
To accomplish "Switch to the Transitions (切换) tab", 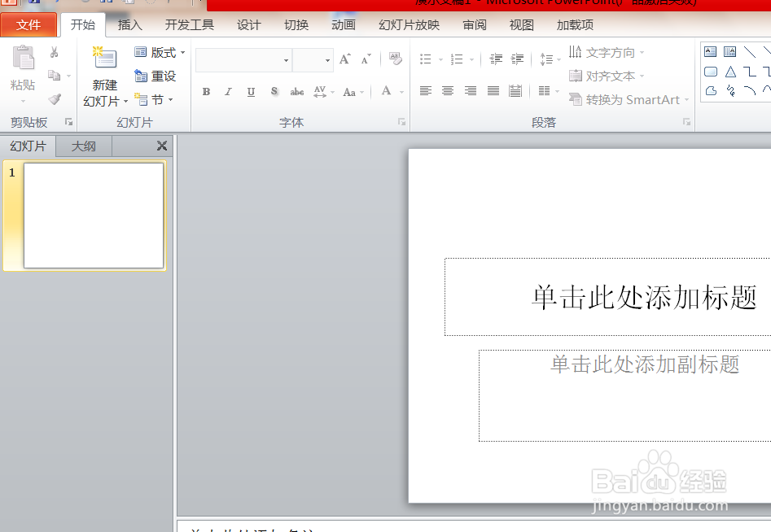I will 296,25.
